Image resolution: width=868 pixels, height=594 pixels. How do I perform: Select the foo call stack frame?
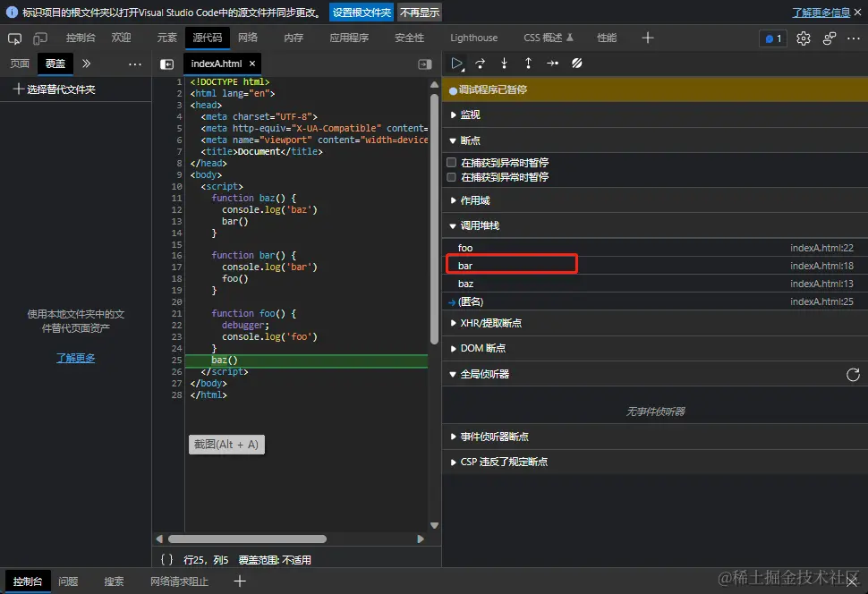coord(655,248)
